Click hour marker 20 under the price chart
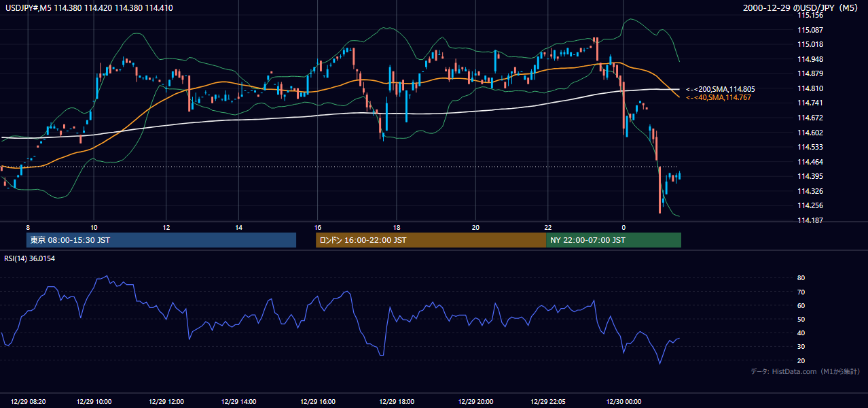Image resolution: width=868 pixels, height=408 pixels. (x=475, y=227)
